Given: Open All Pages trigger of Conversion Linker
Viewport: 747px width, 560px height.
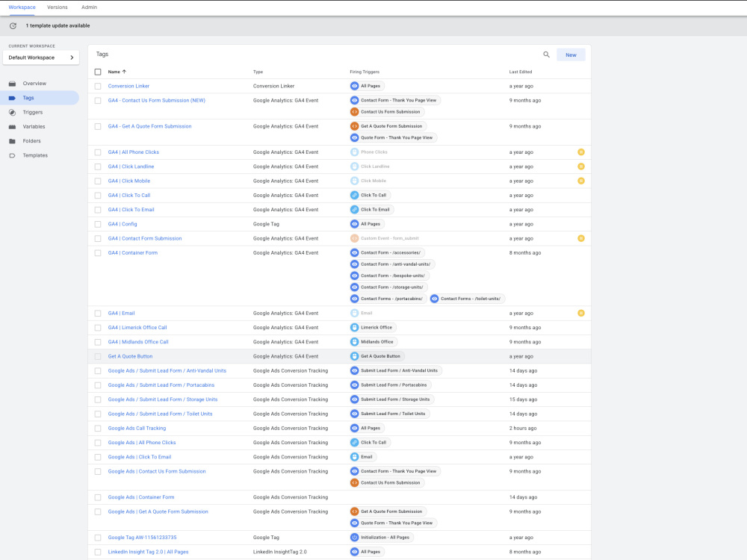Looking at the screenshot, I should 368,86.
